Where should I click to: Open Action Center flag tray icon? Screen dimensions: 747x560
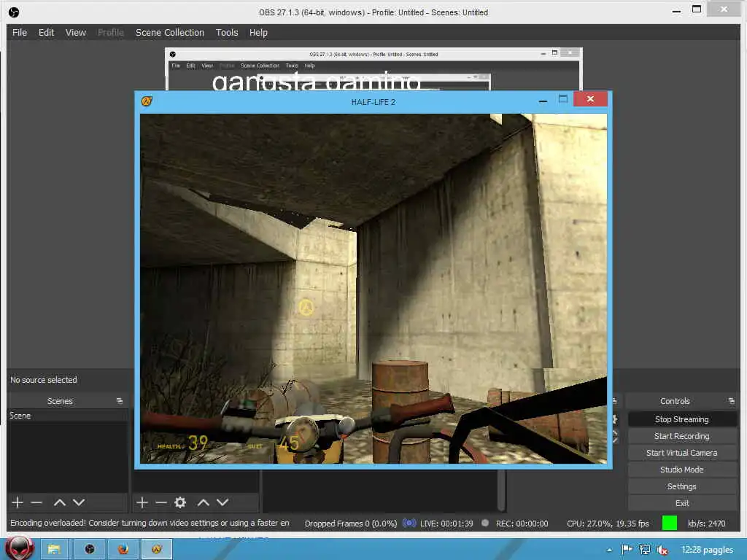627,550
